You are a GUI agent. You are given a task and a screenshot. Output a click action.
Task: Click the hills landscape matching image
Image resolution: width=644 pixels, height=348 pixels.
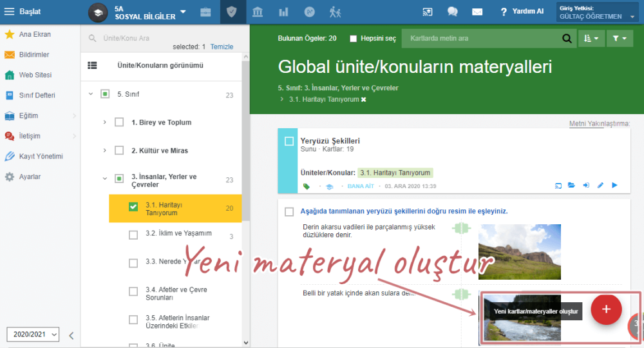click(x=520, y=252)
